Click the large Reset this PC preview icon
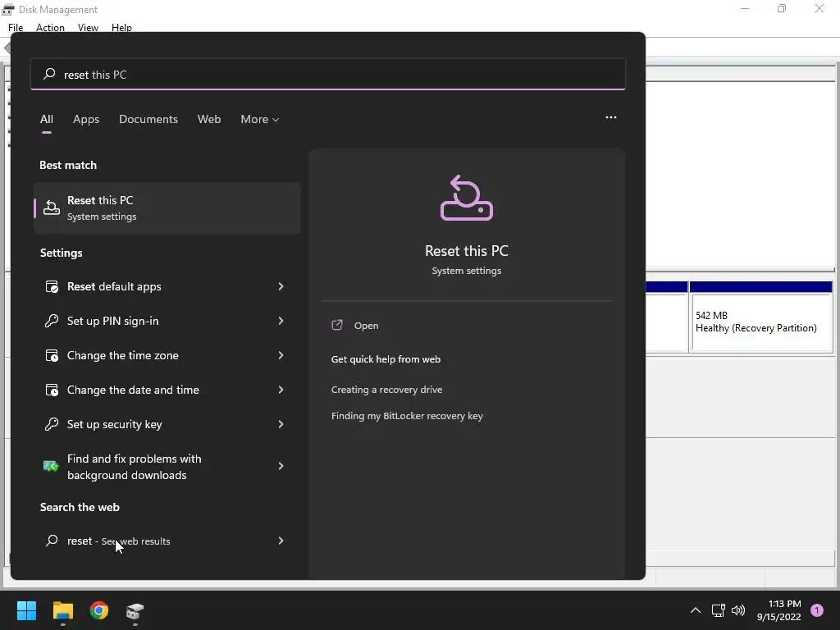 click(x=467, y=198)
